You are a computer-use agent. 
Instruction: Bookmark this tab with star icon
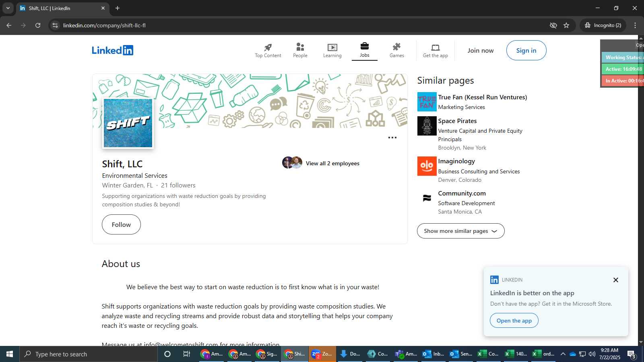(566, 25)
